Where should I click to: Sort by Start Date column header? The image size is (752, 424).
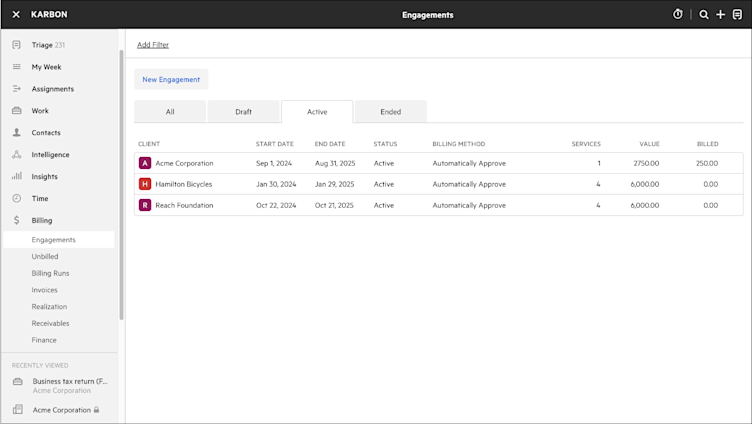275,144
